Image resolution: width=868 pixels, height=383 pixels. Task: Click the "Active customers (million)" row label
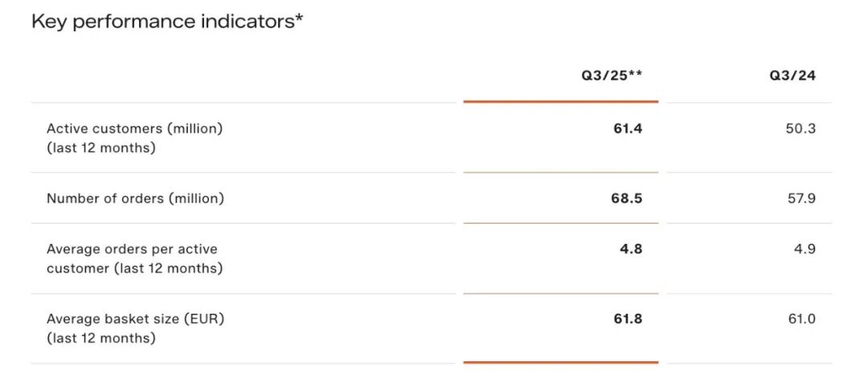click(134, 128)
